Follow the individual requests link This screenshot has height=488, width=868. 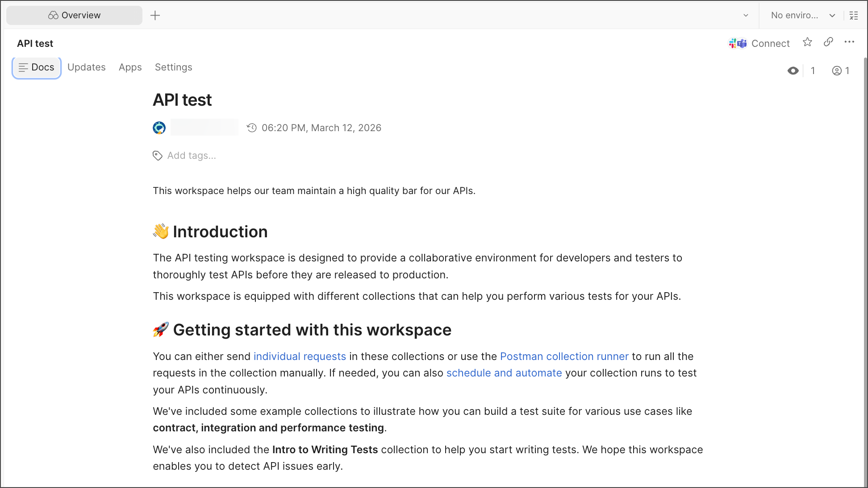point(300,356)
